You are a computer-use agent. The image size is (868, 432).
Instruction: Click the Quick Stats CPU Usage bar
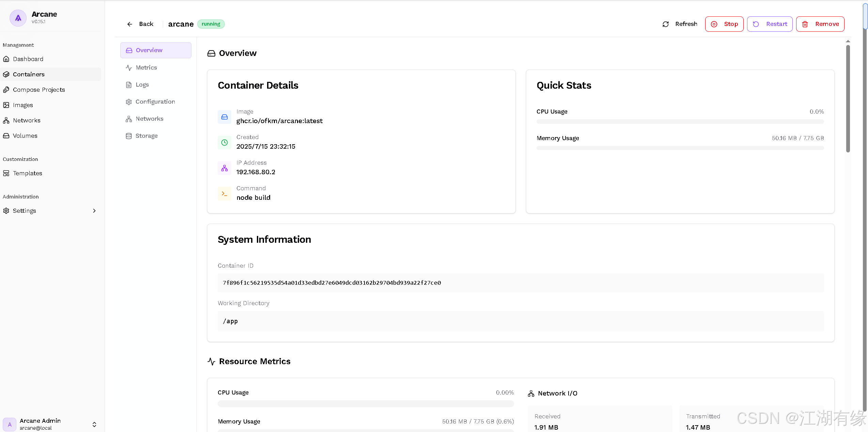pos(680,122)
